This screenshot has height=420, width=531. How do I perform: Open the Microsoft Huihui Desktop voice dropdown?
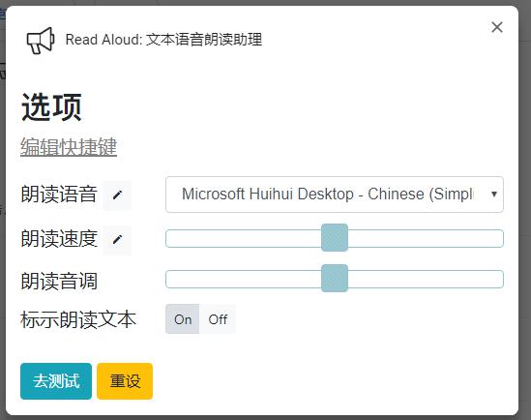pyautogui.click(x=335, y=195)
